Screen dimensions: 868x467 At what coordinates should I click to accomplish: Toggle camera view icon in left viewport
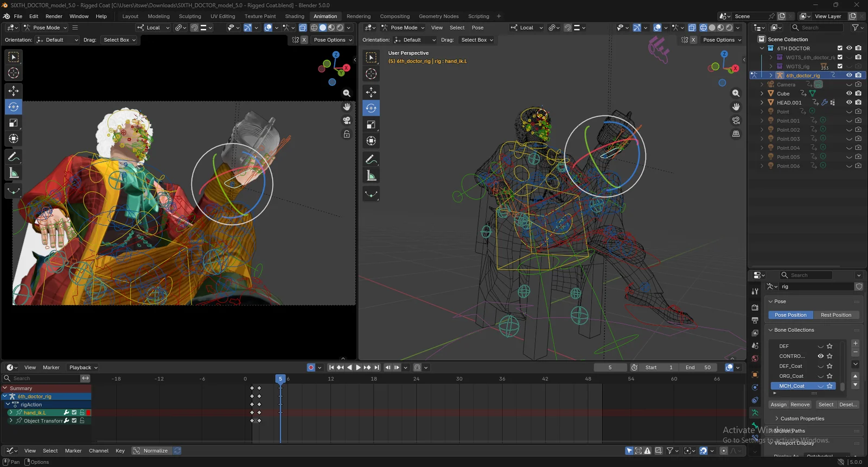click(347, 121)
